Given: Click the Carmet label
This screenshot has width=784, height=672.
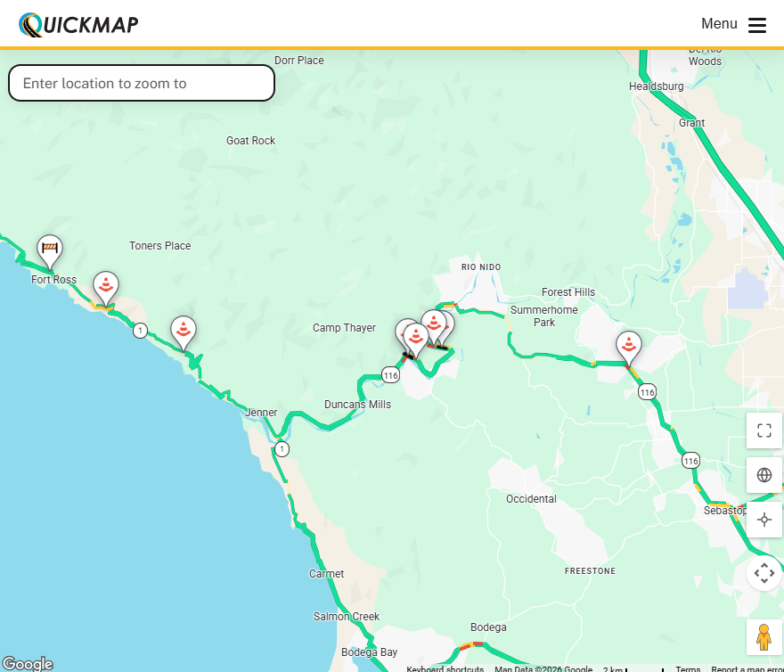Looking at the screenshot, I should (x=326, y=573).
